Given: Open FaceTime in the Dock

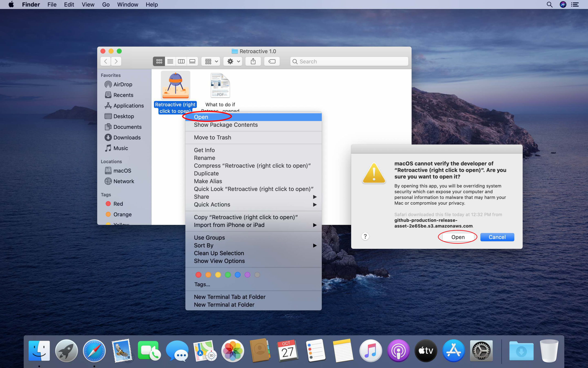Looking at the screenshot, I should click(x=150, y=351).
